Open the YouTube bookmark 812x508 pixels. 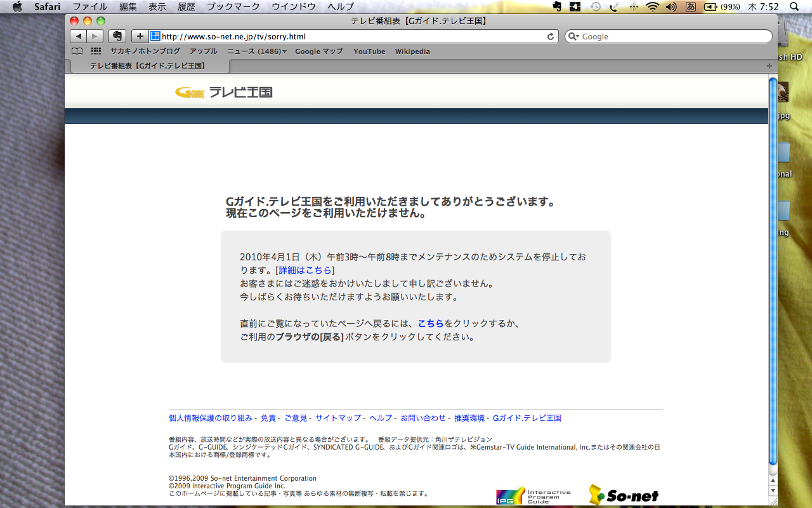pos(369,51)
